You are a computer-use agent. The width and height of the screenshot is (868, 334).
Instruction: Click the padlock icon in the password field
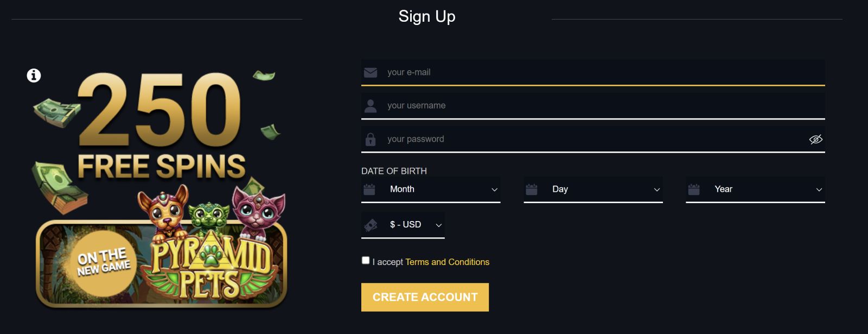tap(371, 140)
